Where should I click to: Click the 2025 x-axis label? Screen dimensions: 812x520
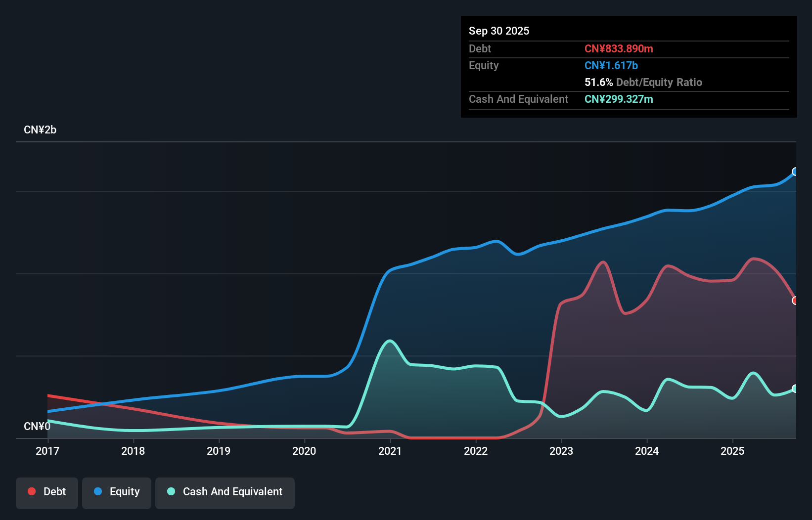732,451
